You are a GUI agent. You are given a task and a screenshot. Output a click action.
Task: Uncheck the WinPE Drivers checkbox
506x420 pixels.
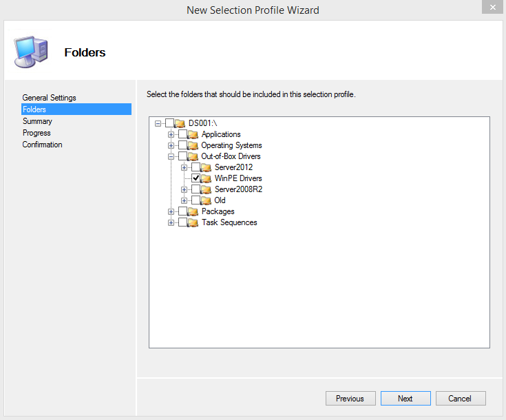(196, 178)
